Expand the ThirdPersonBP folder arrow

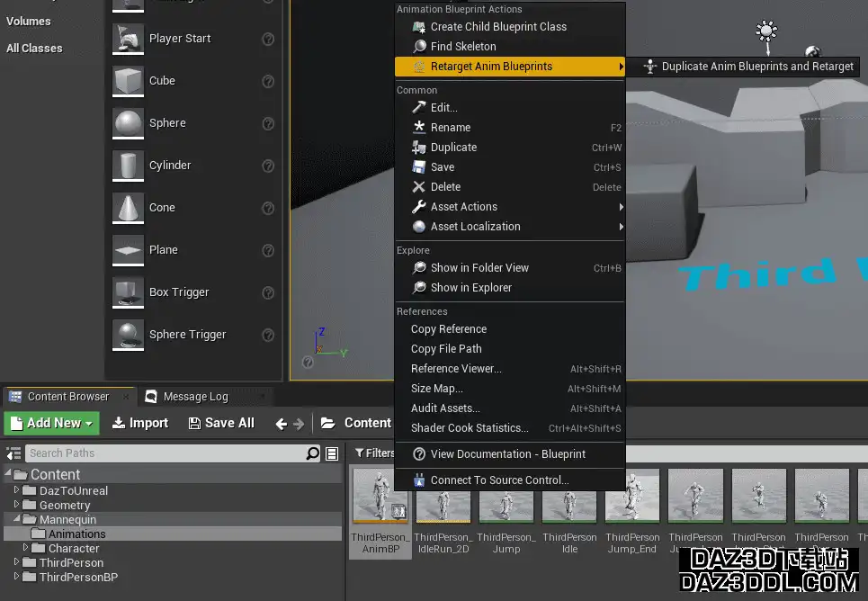click(x=16, y=576)
